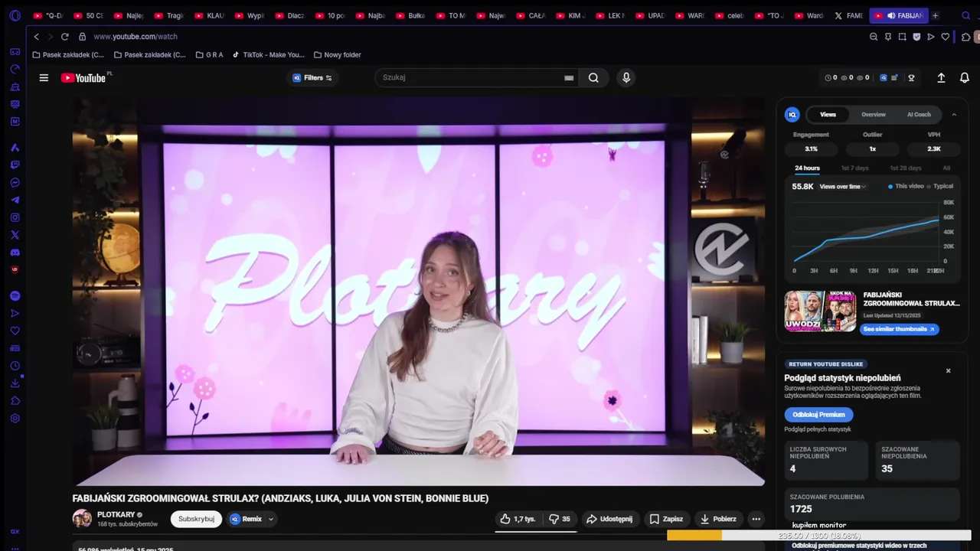
Task: Open the TikTok - Make You bookmark
Action: (268, 55)
